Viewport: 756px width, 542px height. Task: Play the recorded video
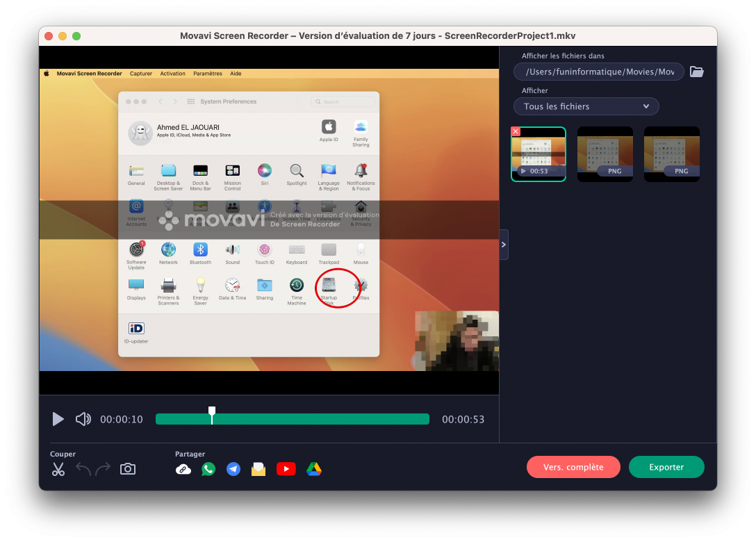(x=58, y=419)
